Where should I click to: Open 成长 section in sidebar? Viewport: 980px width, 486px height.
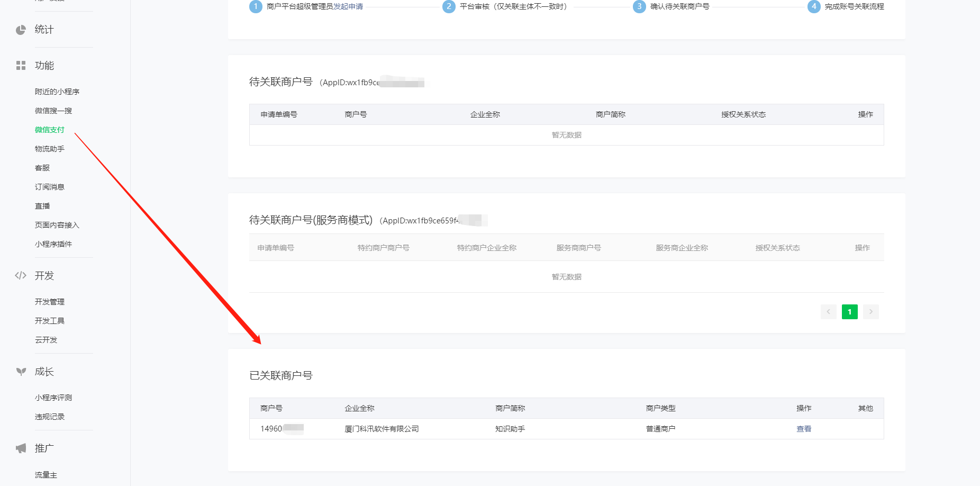pyautogui.click(x=44, y=372)
